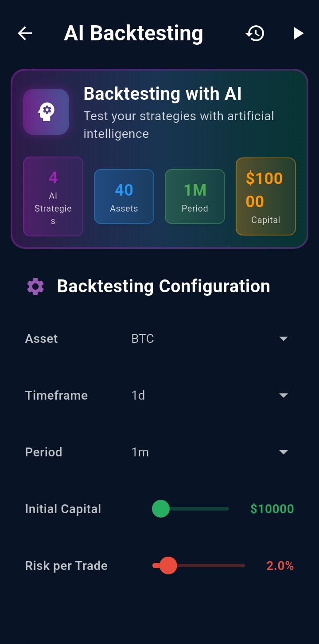
Task: Open the Asset dropdown arrow
Action: click(x=284, y=339)
